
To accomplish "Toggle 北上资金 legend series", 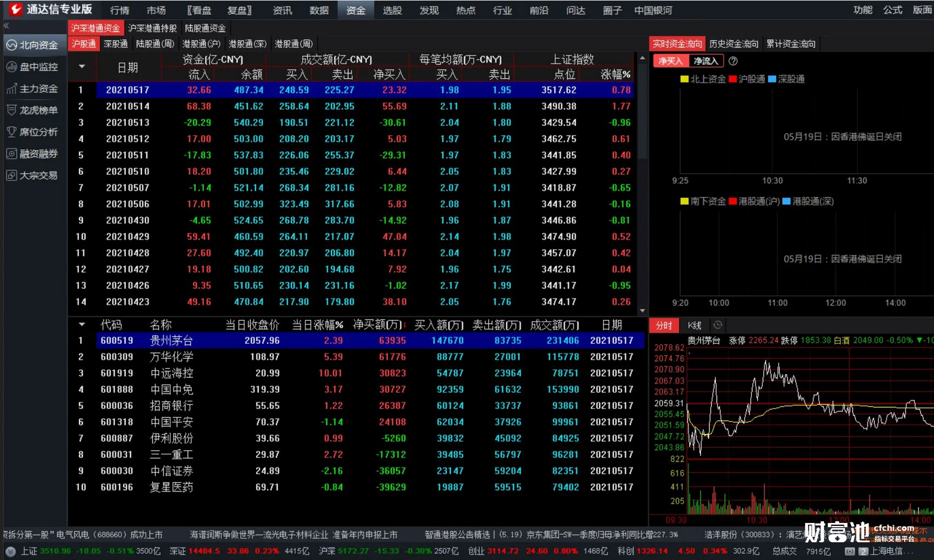I will click(x=703, y=79).
